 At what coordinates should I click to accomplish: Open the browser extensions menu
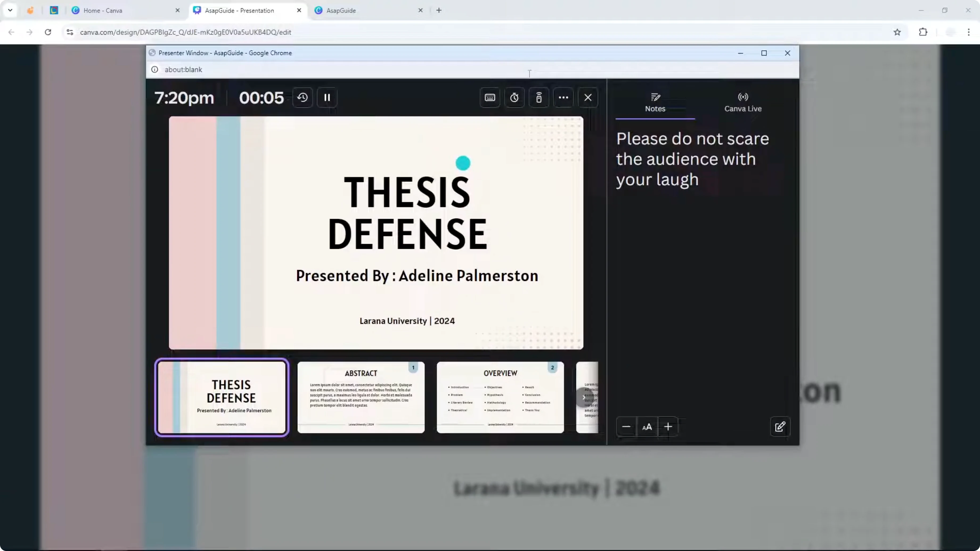coord(923,32)
